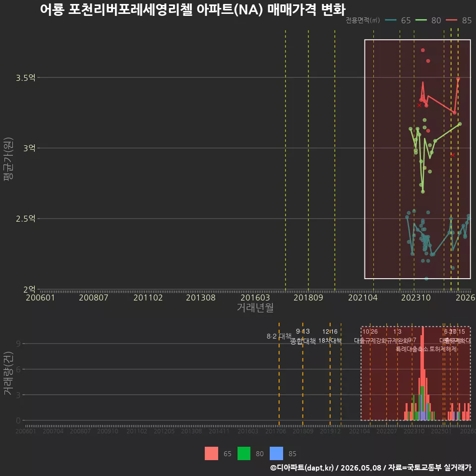
Task: Click the 평균가(원) axis title
Action: click(8, 159)
